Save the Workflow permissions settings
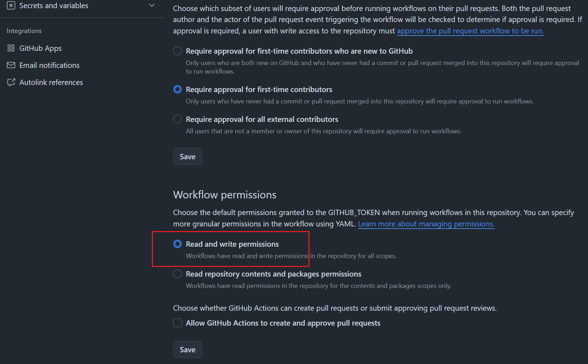The image size is (588, 364). pos(187,350)
